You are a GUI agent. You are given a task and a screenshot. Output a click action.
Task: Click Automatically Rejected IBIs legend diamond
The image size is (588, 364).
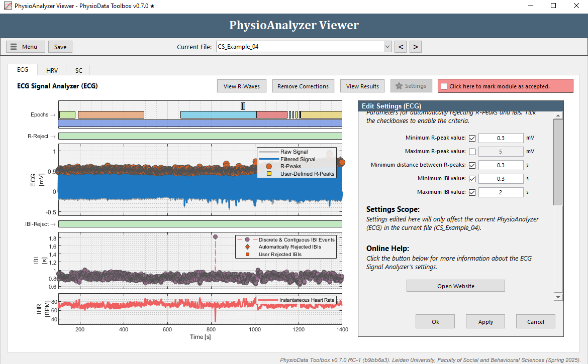tap(247, 247)
